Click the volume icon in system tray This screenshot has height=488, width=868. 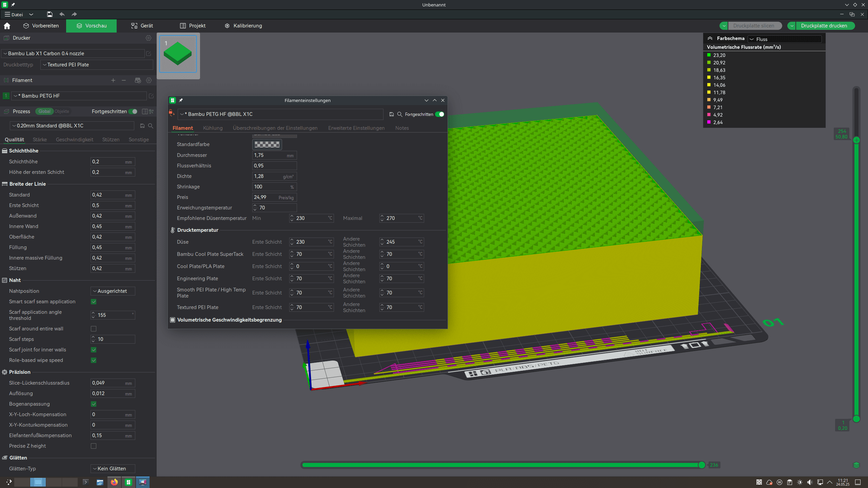[810, 482]
